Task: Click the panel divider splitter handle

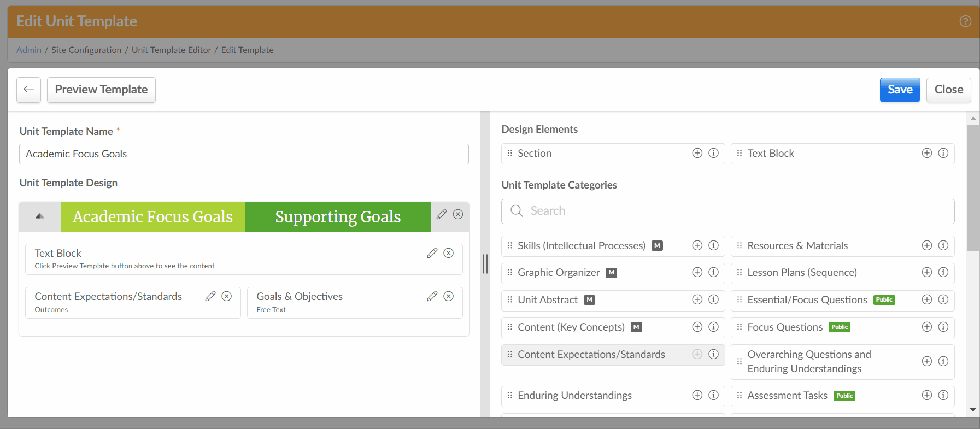Action: coord(485,264)
